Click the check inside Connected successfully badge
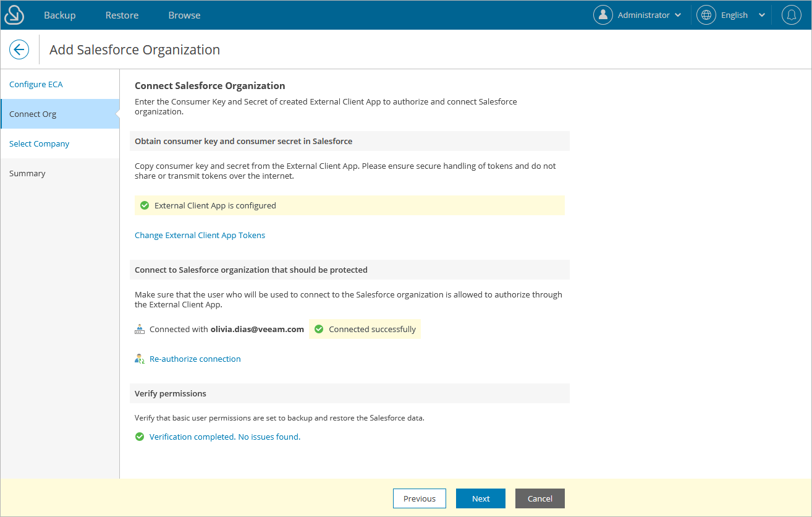This screenshot has height=517, width=812. click(318, 329)
